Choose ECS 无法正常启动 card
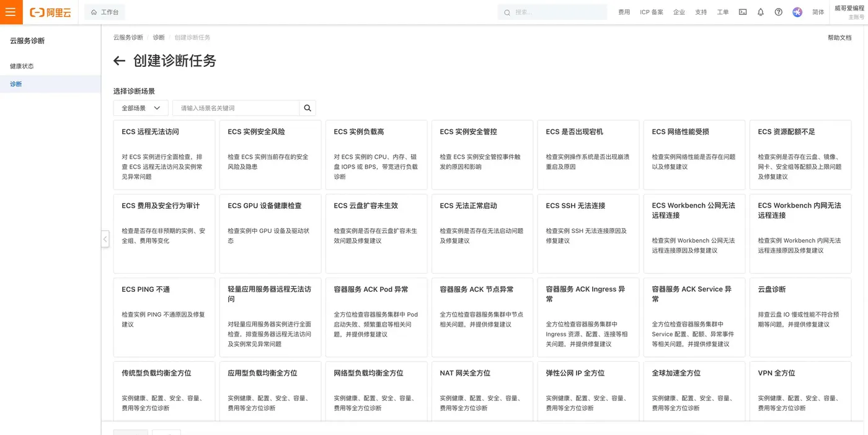Image resolution: width=868 pixels, height=435 pixels. coord(482,234)
